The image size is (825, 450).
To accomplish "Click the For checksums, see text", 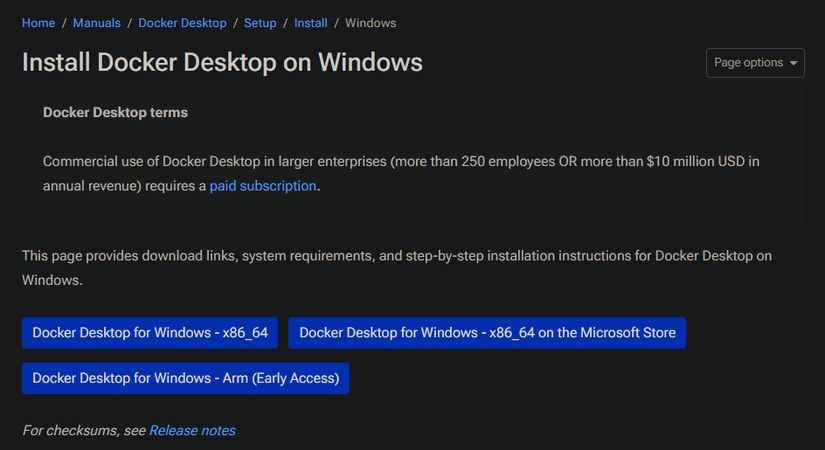I will [84, 430].
